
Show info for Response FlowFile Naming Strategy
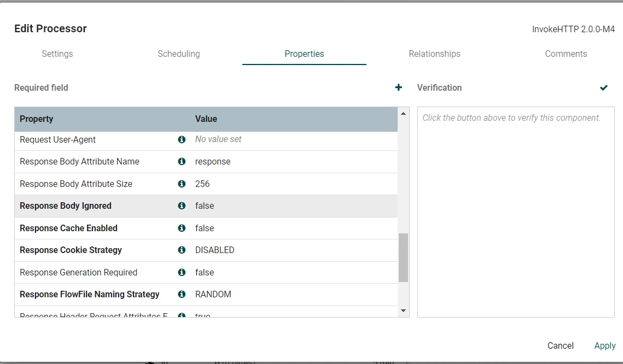(182, 294)
